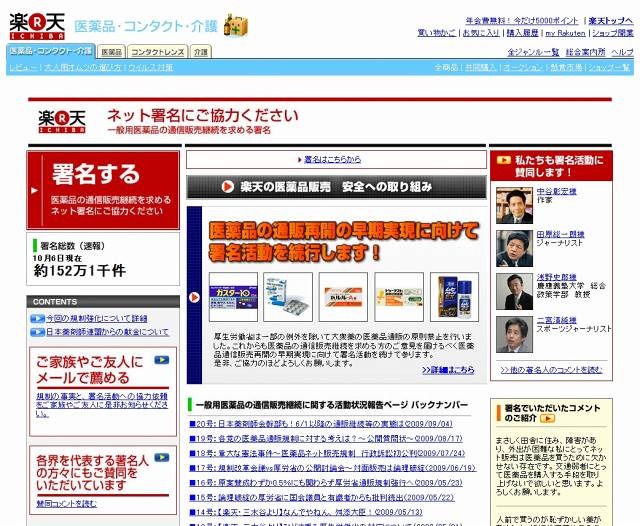Click the 田原総一朗様 name link
The width and height of the screenshot is (640, 526).
coord(560,234)
